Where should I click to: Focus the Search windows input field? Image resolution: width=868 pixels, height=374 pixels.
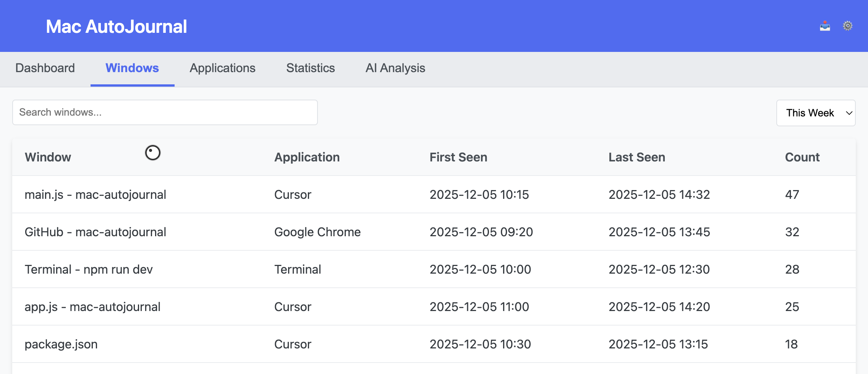[165, 113]
